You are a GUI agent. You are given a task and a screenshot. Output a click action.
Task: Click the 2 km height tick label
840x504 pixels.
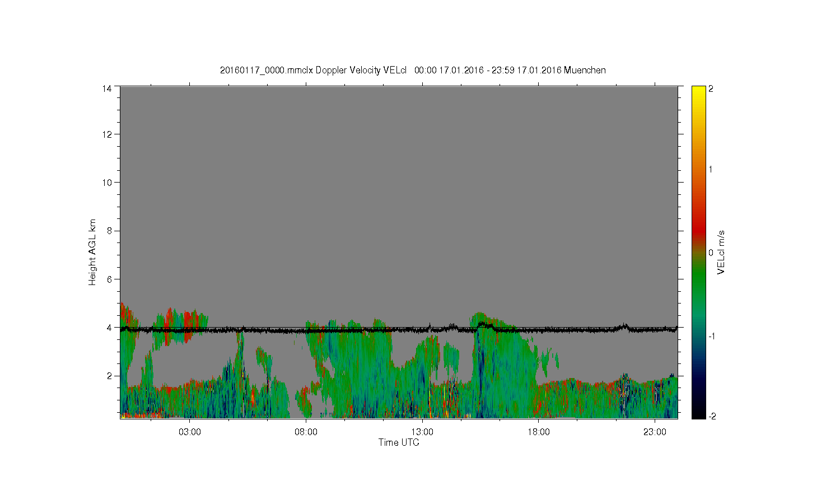[x=109, y=376]
